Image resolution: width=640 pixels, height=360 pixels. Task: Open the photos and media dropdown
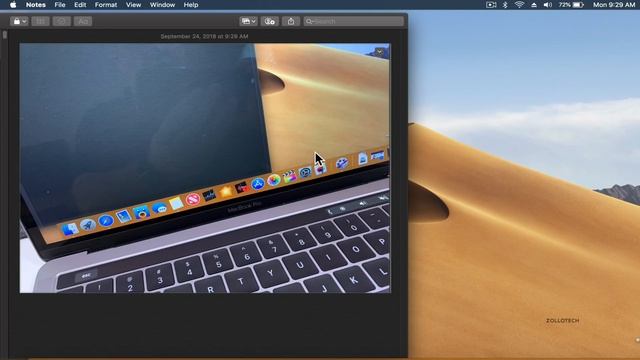click(248, 21)
